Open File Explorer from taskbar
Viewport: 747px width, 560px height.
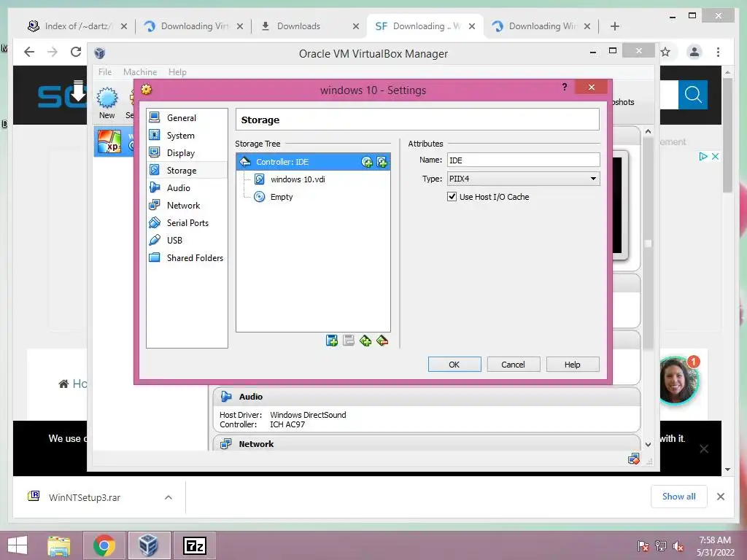click(x=59, y=545)
